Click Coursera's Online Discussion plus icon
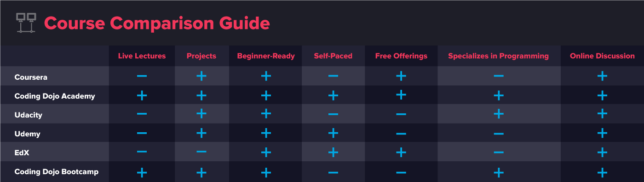The height and width of the screenshot is (182, 644). [x=602, y=76]
